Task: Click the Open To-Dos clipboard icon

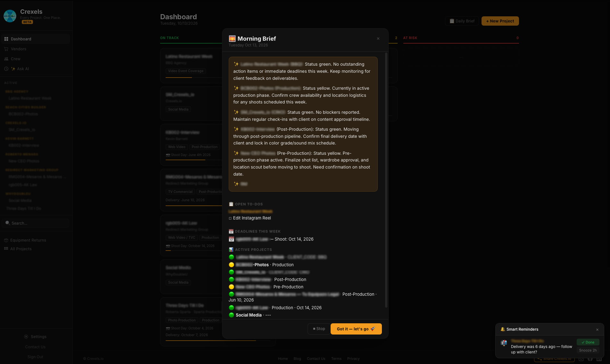Action: coord(231,204)
